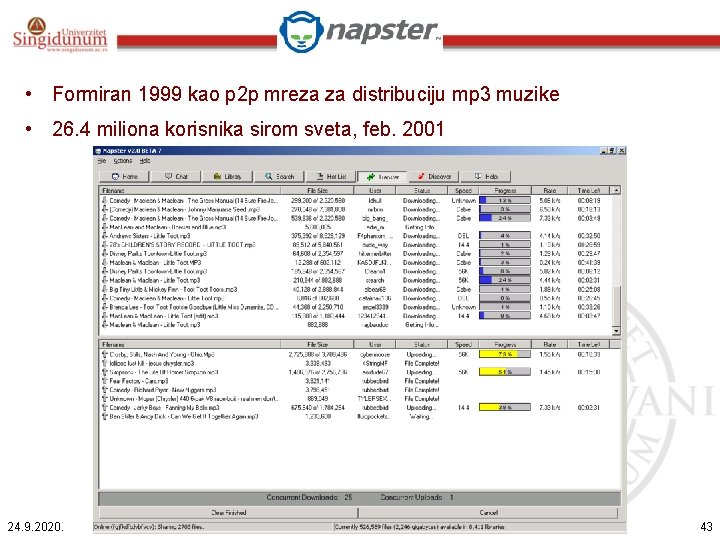Click icon for Brenda Lee - Toot Toot Tootsie row
Image resolution: width=720 pixels, height=540 pixels.
[105, 307]
